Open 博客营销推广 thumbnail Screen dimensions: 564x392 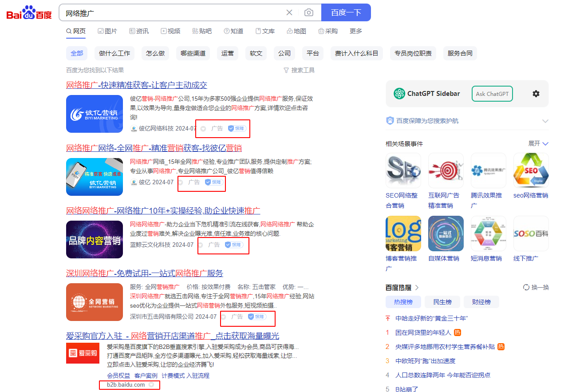tap(403, 234)
